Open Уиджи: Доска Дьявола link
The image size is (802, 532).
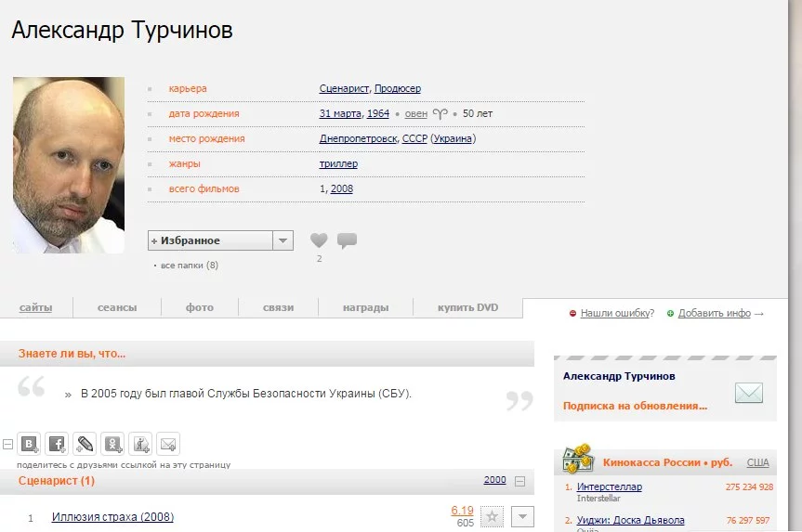[x=631, y=520]
